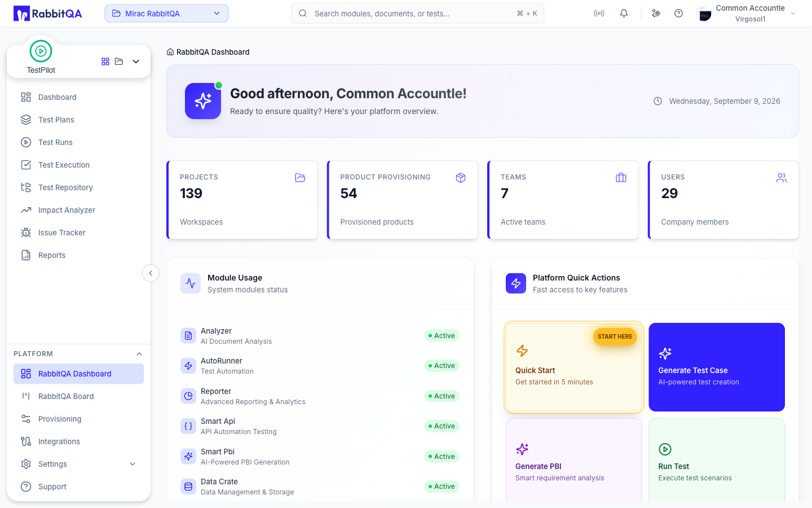Image resolution: width=812 pixels, height=508 pixels.
Task: Collapse the sidebar with the arrow button
Action: tap(151, 273)
